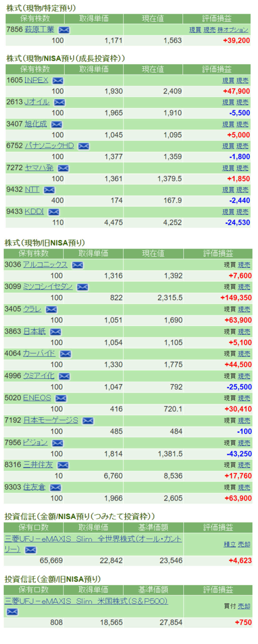Viewport: 258px width, 644px height.
Task: Open the 住友倉 stock name link
Action: click(x=34, y=487)
